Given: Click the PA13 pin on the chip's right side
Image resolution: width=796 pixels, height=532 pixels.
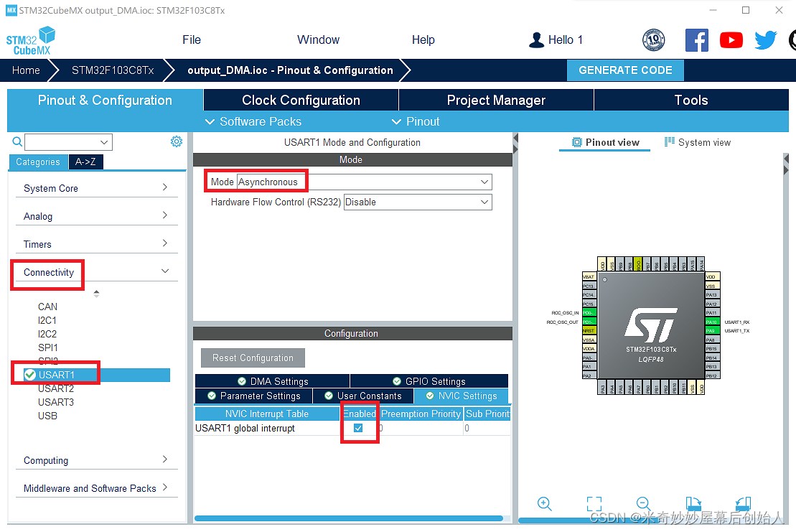Looking at the screenshot, I should 712,295.
